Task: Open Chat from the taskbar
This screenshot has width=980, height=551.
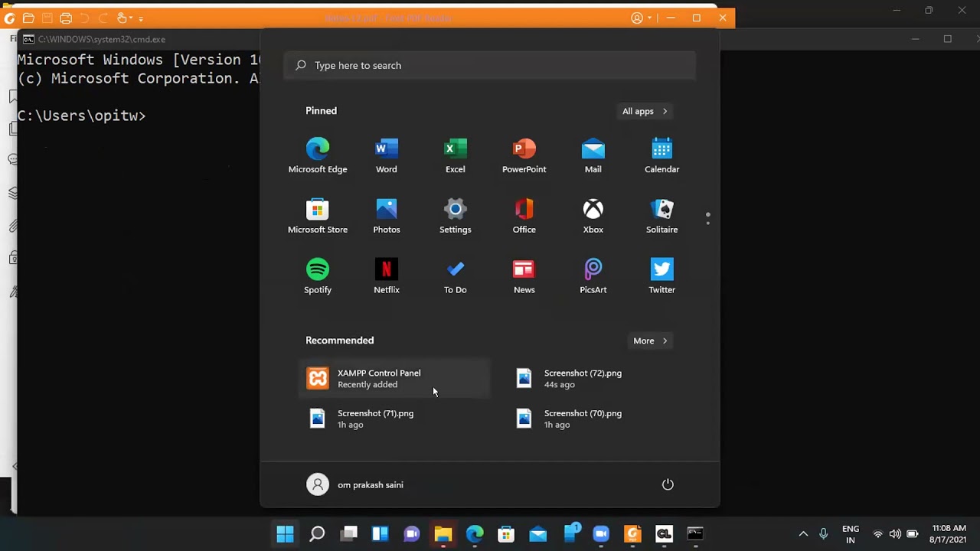Action: pyautogui.click(x=412, y=533)
